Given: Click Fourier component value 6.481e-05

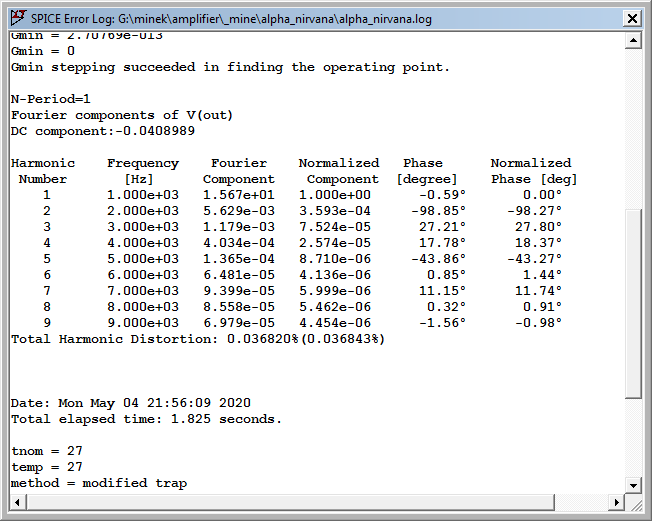Looking at the screenshot, I should pyautogui.click(x=239, y=275).
